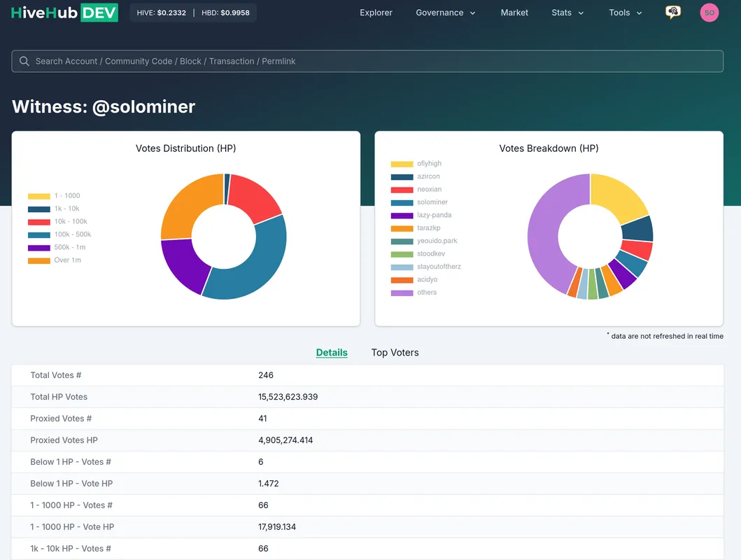Toggle stayoutoftherz legend entry
Screen dimensions: 741x560
[426, 267]
